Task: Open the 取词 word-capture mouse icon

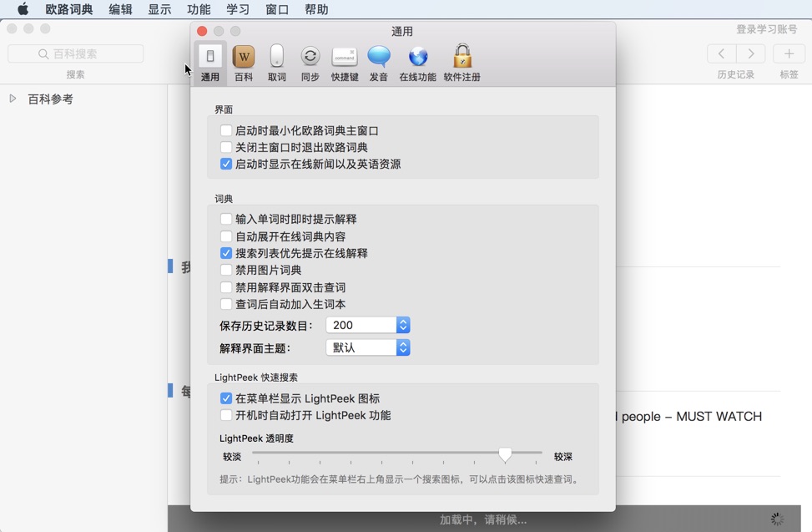Action: [x=276, y=63]
